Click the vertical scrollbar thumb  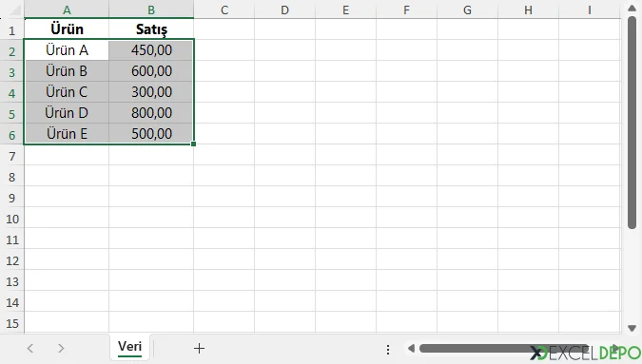coord(632,123)
